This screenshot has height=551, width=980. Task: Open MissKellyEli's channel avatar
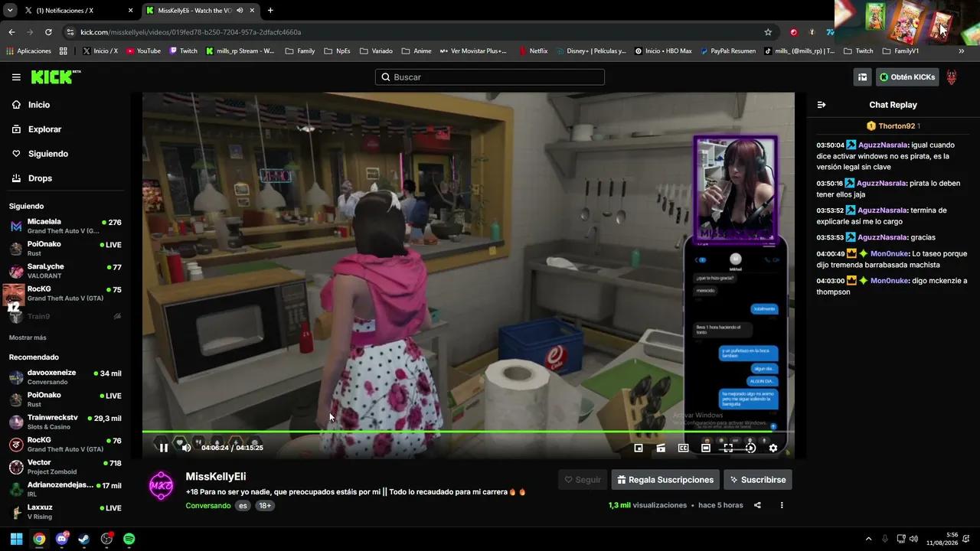point(161,486)
